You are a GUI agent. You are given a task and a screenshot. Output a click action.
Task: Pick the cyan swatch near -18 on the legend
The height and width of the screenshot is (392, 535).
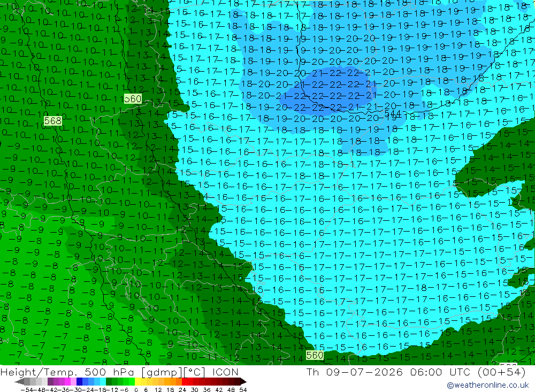(x=103, y=382)
